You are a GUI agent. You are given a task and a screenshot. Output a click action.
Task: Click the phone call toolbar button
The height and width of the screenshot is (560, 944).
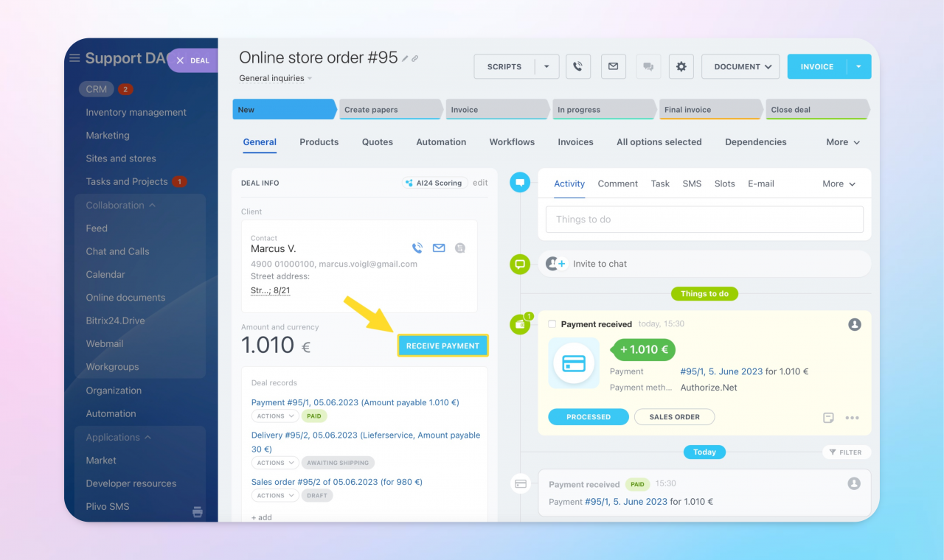click(577, 66)
